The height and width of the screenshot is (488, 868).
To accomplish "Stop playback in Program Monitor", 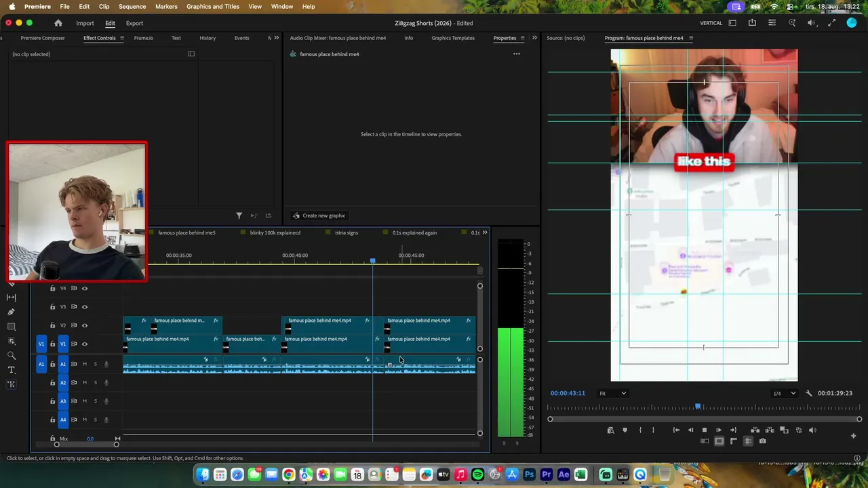I will (705, 430).
